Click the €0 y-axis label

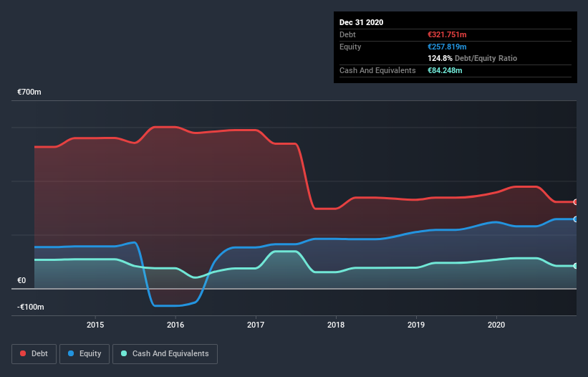click(x=21, y=280)
